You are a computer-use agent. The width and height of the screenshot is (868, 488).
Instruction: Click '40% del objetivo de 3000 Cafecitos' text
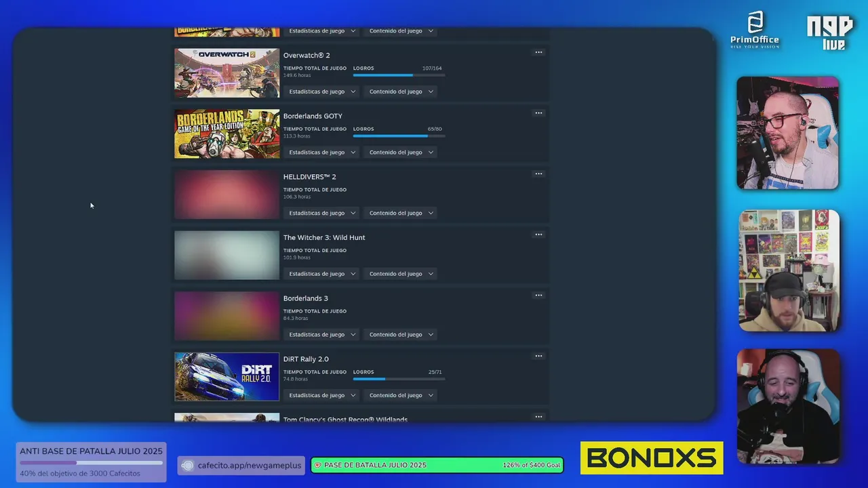pos(80,473)
